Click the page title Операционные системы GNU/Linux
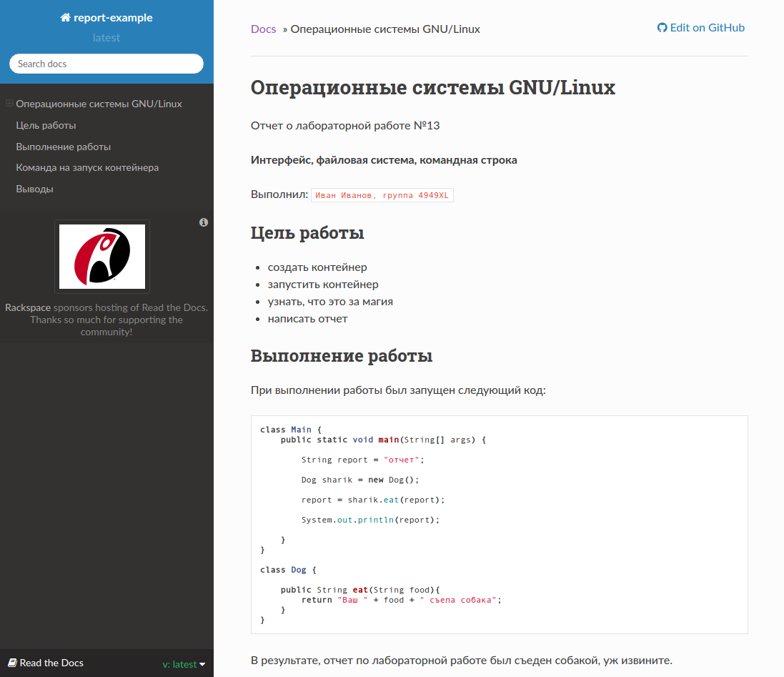 coord(433,87)
